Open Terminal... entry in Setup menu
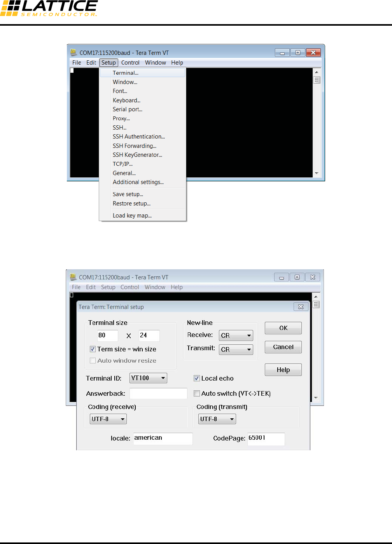This screenshot has width=392, height=544. click(142, 73)
